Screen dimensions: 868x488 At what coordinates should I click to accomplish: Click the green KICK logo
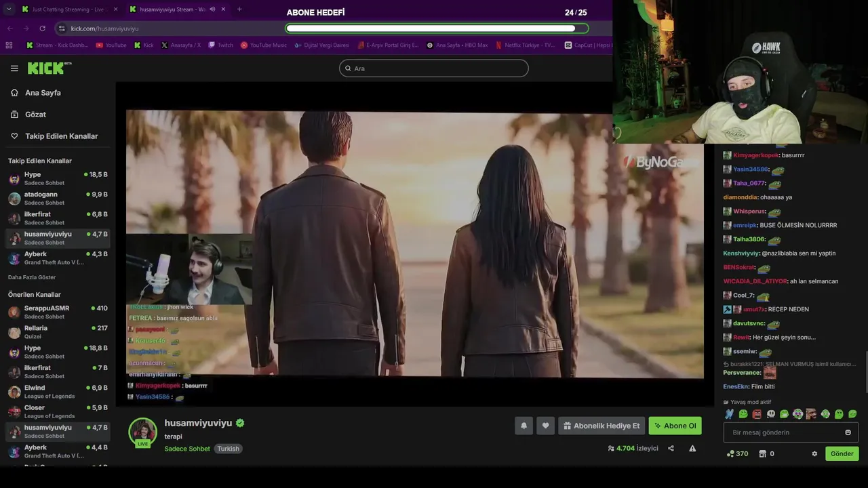pyautogui.click(x=50, y=68)
